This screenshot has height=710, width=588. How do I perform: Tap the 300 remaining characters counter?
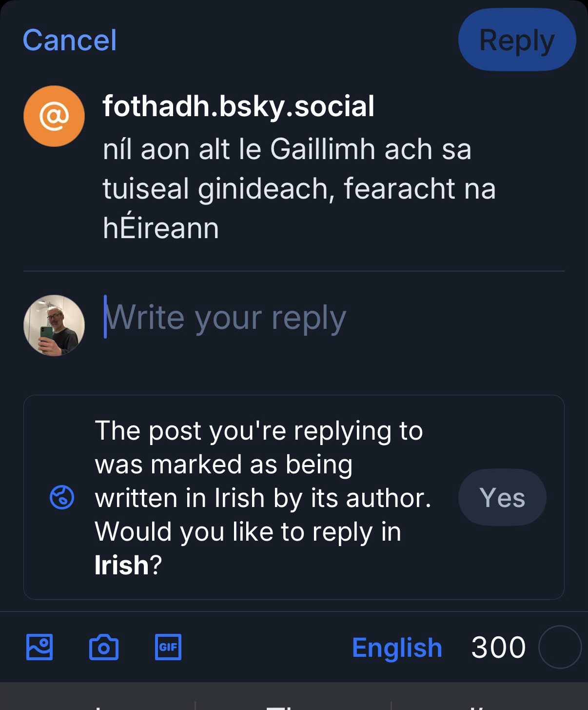point(498,648)
